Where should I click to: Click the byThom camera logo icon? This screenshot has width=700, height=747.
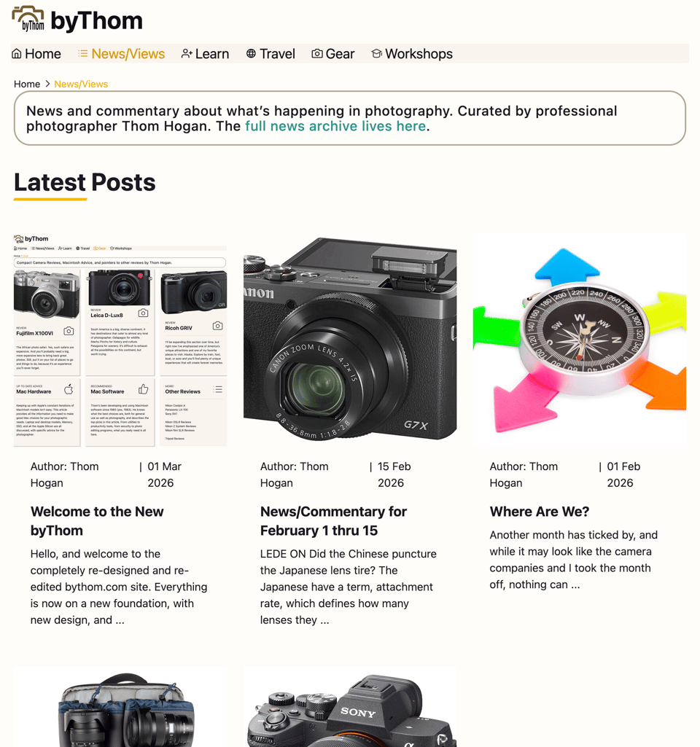pos(28,19)
